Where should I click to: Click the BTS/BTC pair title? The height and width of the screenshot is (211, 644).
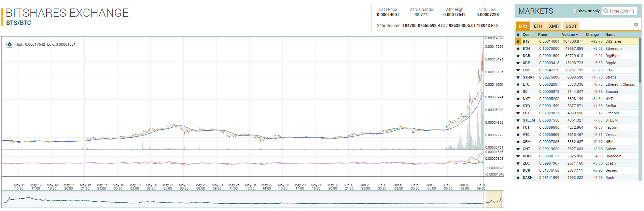coord(18,23)
